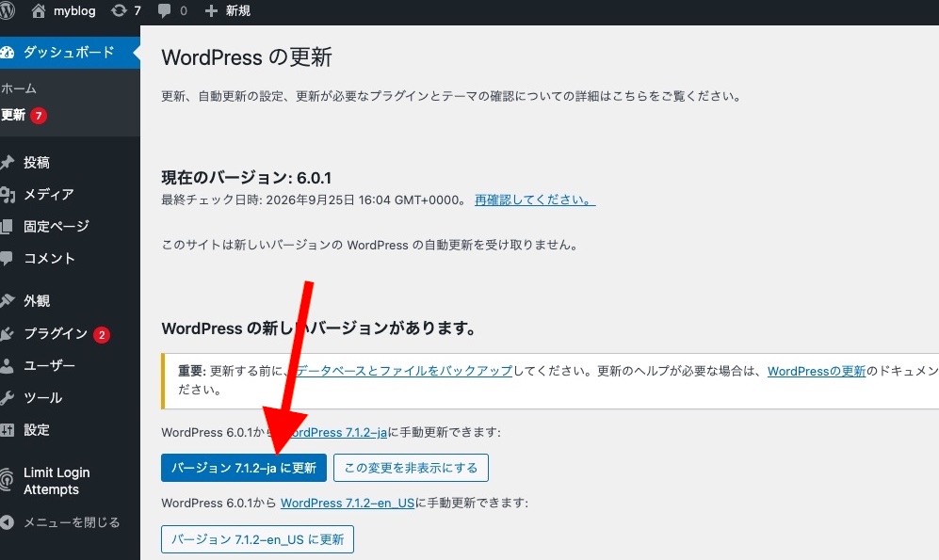
Task: Click the 最終チェック日時 timestamp text
Action: pyautogui.click(x=314, y=200)
